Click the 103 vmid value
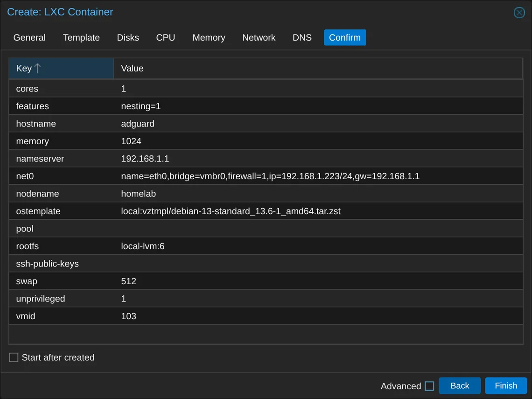This screenshot has height=399, width=532. click(129, 316)
